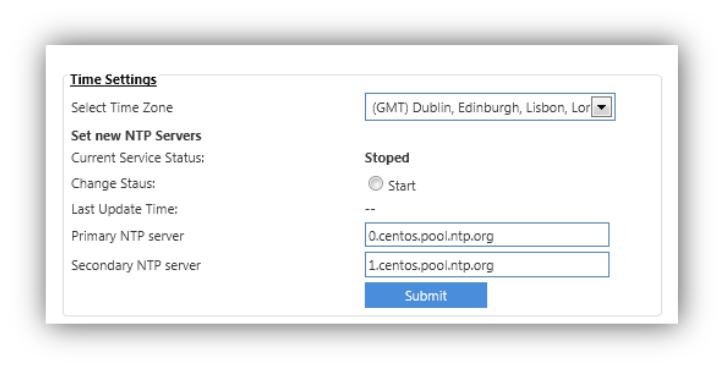Click the Last Update Time label

click(124, 209)
